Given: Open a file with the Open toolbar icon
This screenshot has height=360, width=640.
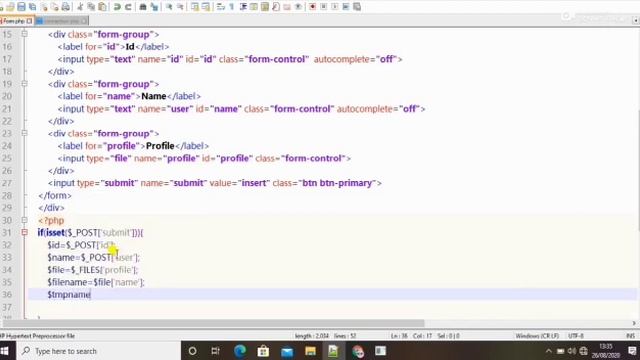Looking at the screenshot, I should pyautogui.click(x=10, y=7).
